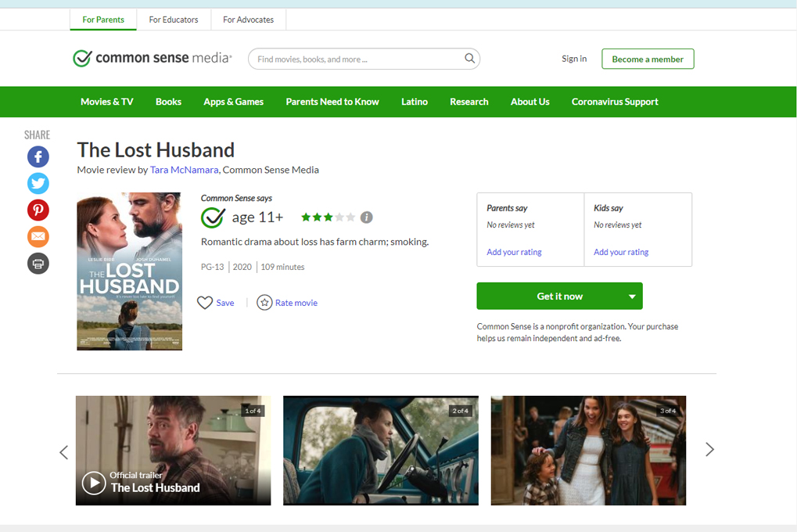
Task: Click the Save text link
Action: (225, 303)
